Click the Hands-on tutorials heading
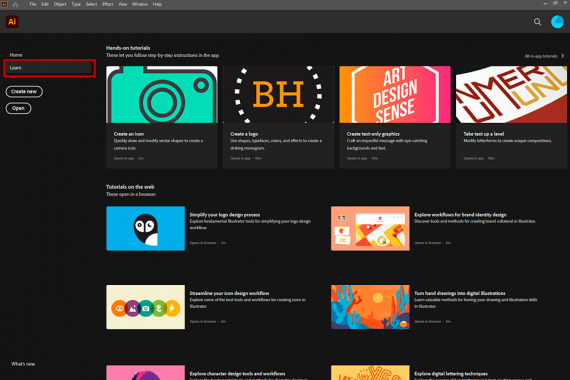The width and height of the screenshot is (570, 380). click(128, 48)
